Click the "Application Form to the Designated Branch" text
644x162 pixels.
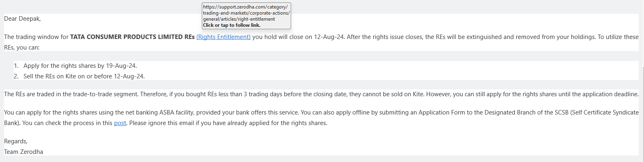coord(477,112)
